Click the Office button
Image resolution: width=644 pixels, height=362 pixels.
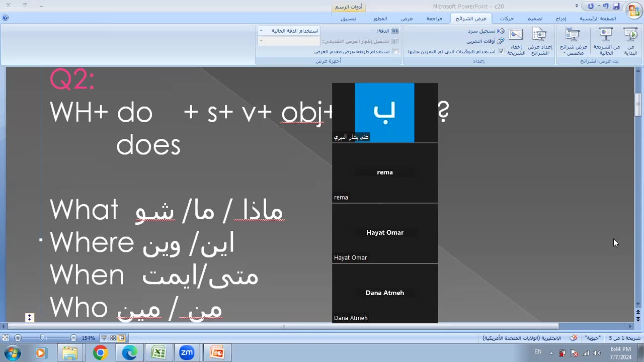[x=634, y=10]
